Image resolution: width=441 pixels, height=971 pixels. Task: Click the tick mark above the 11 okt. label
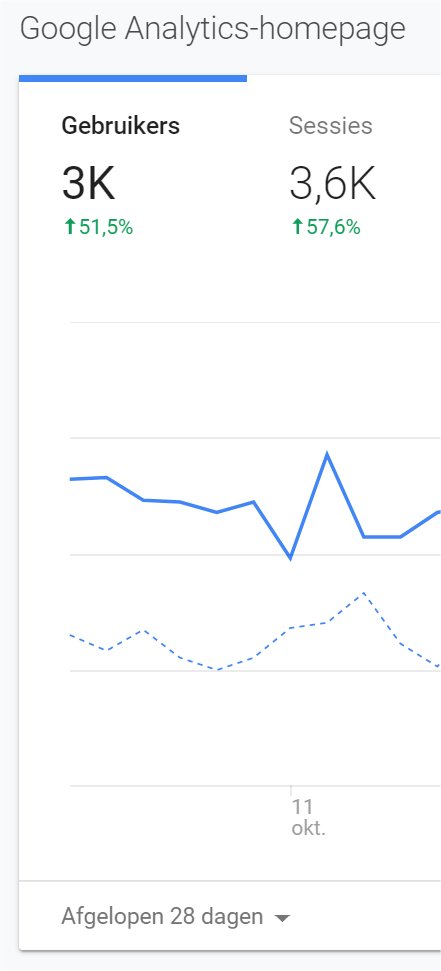tap(291, 790)
